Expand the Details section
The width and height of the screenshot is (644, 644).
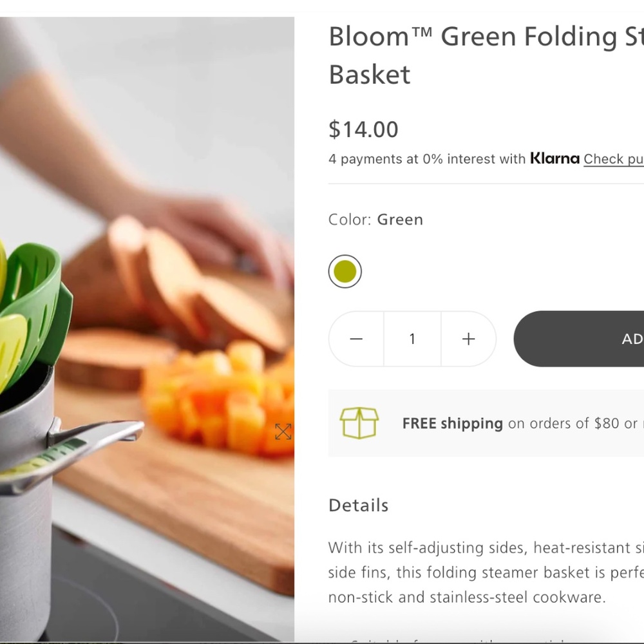tap(358, 506)
